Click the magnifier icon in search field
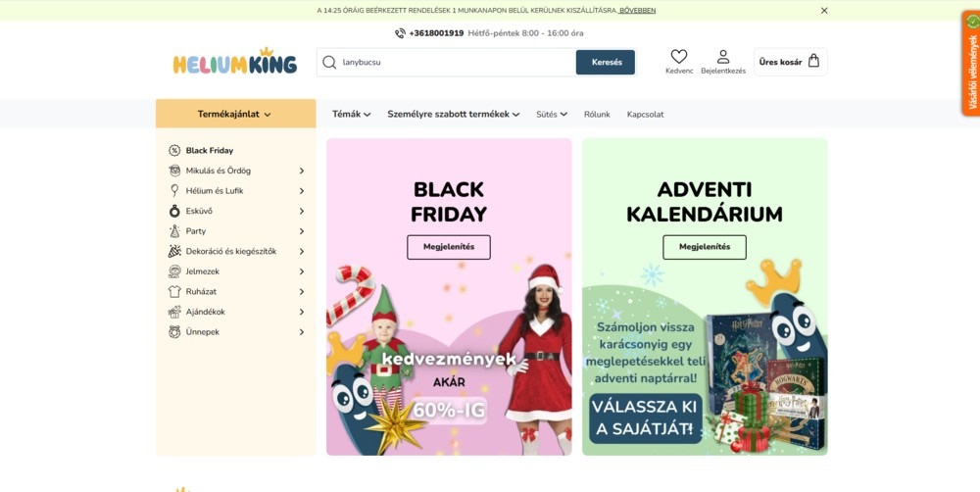 [x=329, y=62]
